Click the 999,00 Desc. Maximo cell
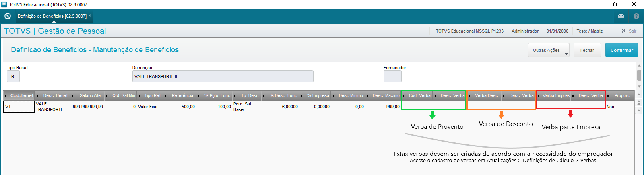 (383, 107)
